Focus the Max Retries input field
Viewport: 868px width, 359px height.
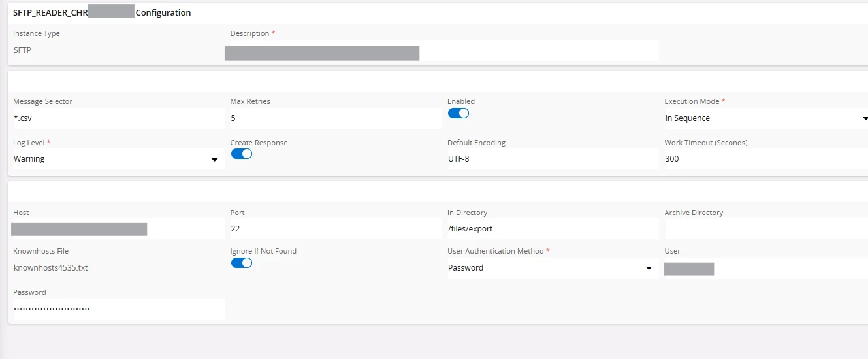point(334,118)
